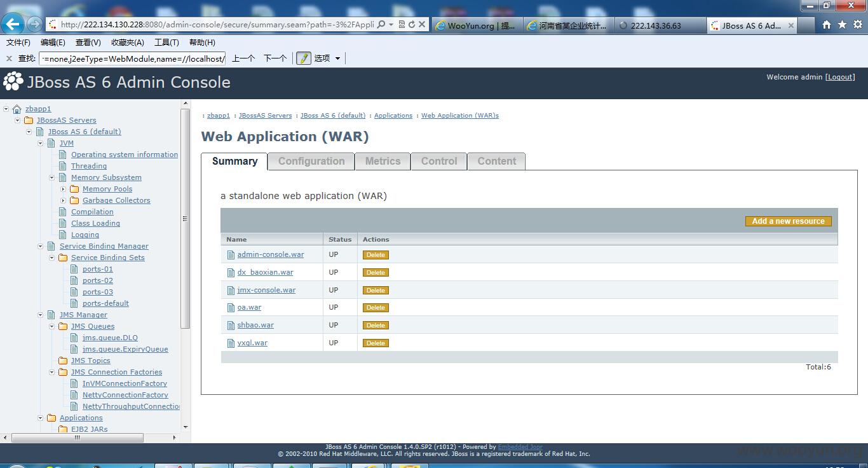Click the home icon next to zbapp1
The height and width of the screenshot is (468, 868).
point(17,109)
